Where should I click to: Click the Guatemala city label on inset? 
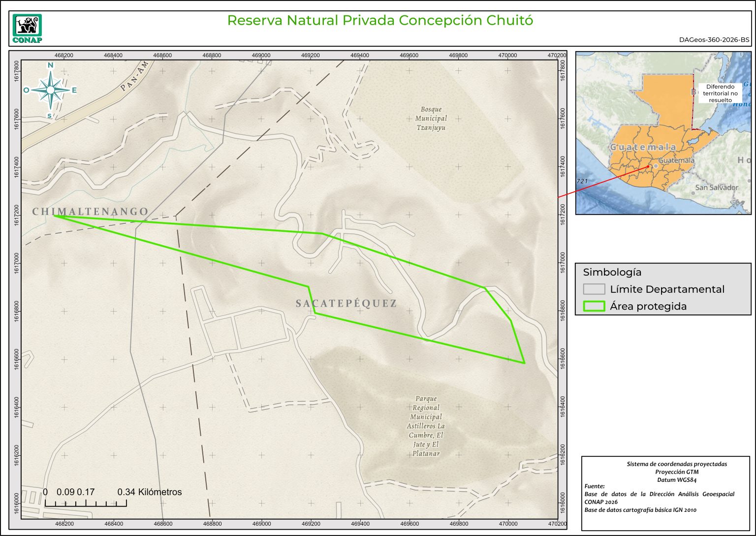(x=676, y=160)
